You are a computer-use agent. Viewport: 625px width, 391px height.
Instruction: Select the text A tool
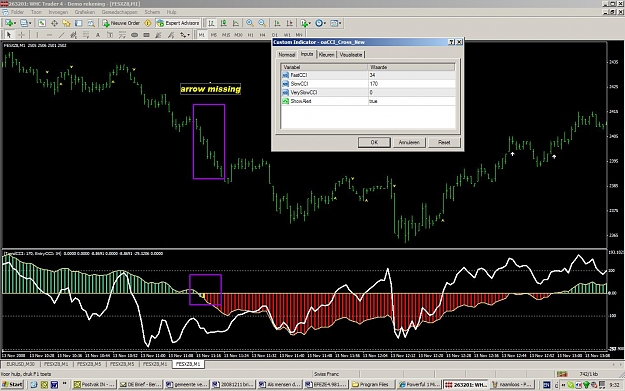pos(98,35)
